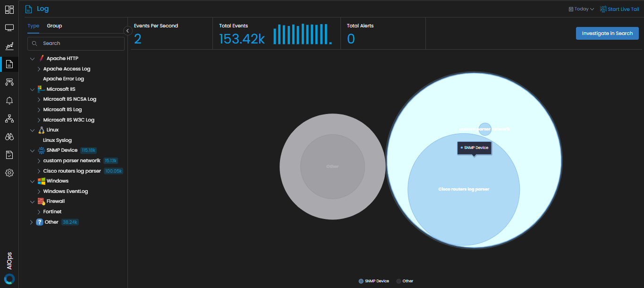Click the small custom parser bubble
Screen dimensions: 644x288
point(485,129)
